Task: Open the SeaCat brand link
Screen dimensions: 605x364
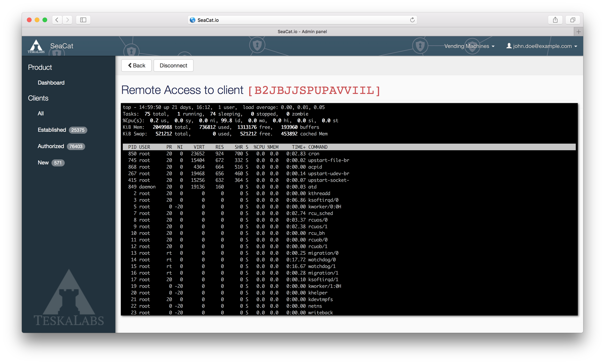Action: click(62, 46)
